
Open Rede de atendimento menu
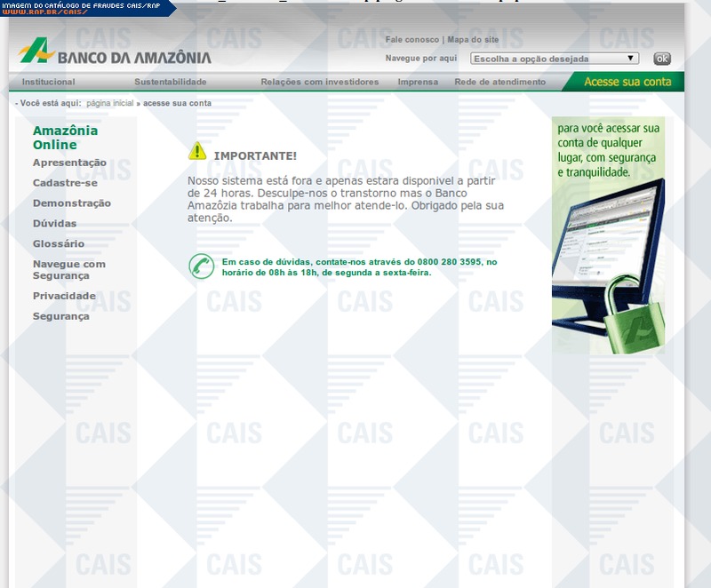(x=499, y=82)
